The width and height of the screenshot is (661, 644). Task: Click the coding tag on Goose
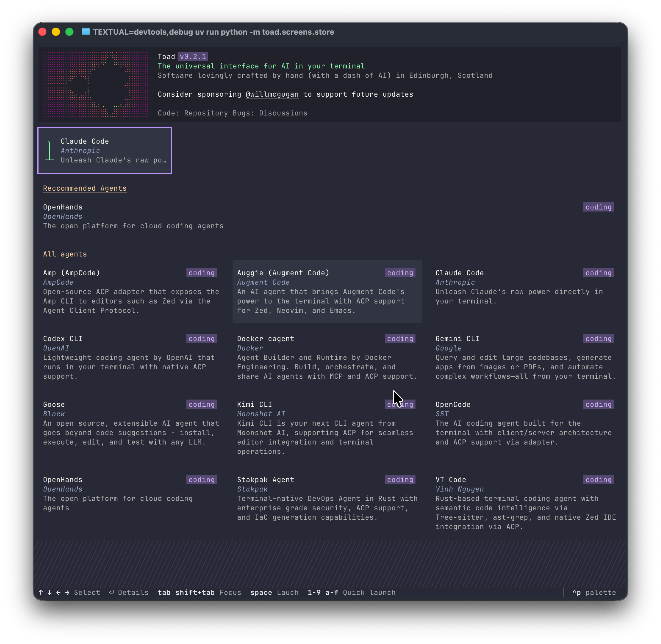(x=201, y=405)
